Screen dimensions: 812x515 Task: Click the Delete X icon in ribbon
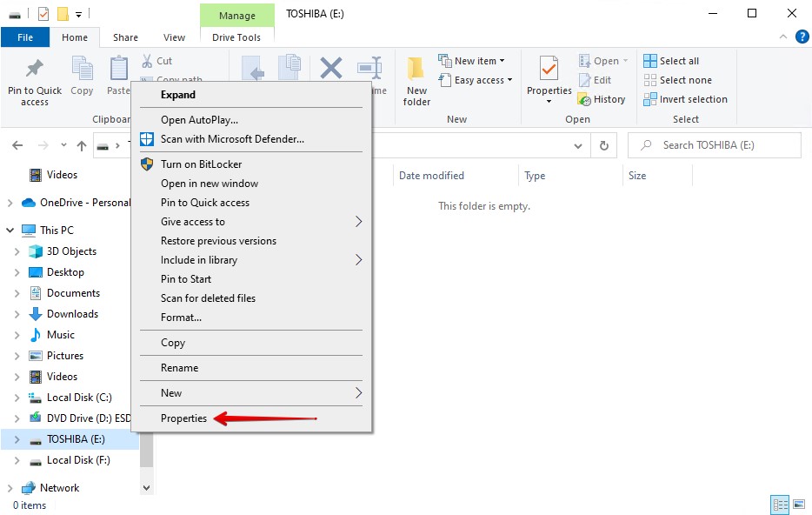click(x=331, y=68)
